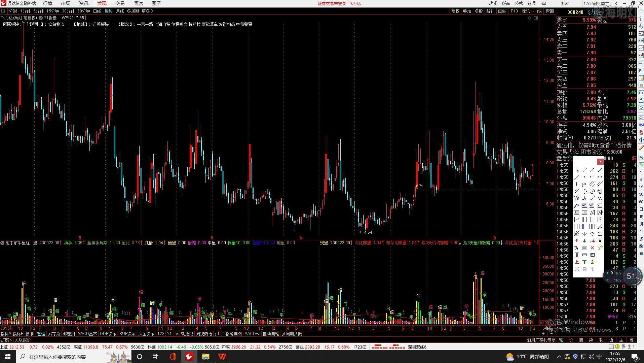This screenshot has height=363, width=644.
Task: Click the 复权 adjustment button
Action: click(455, 11)
